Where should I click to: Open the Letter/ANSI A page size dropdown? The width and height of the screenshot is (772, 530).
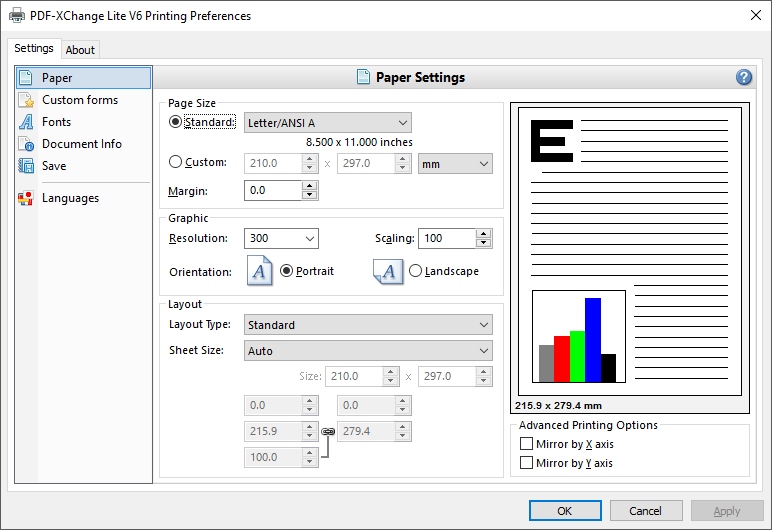click(328, 122)
